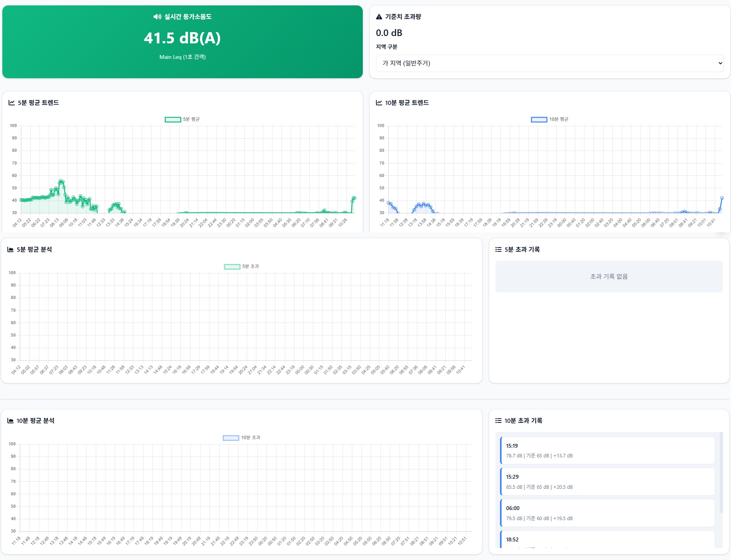Click the 41.5 dB(A) real-time reading
Screen dimensions: 731x560
[182, 38]
